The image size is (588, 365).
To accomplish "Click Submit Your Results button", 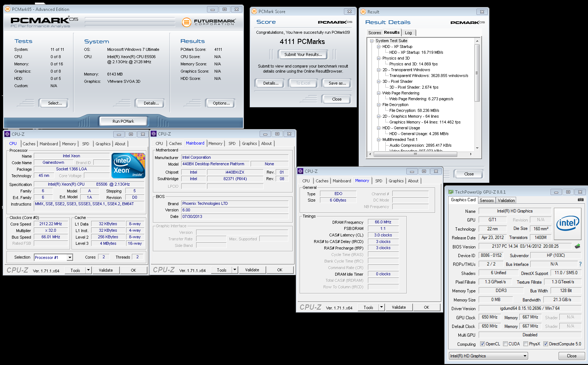I will pos(303,54).
